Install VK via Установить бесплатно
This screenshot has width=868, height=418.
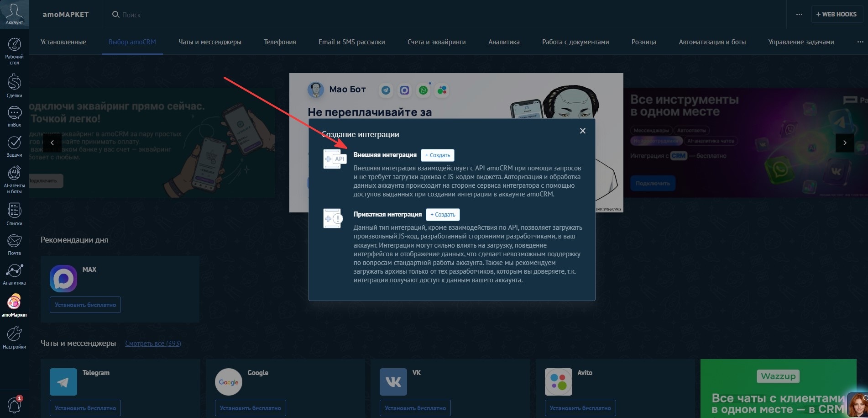(415, 408)
